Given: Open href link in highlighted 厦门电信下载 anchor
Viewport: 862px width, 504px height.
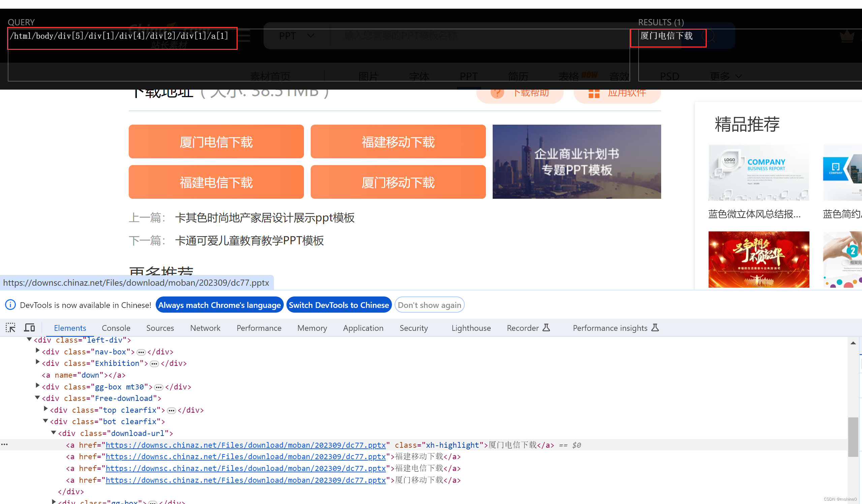Looking at the screenshot, I should point(246,445).
